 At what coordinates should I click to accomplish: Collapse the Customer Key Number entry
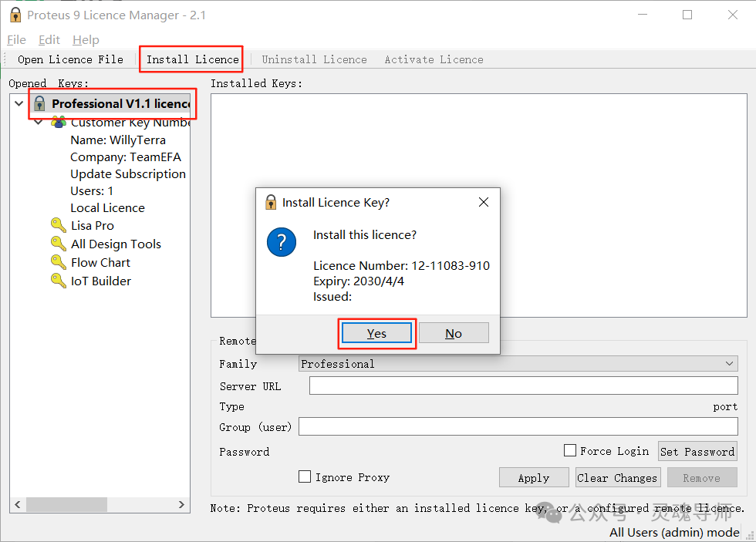tap(38, 121)
